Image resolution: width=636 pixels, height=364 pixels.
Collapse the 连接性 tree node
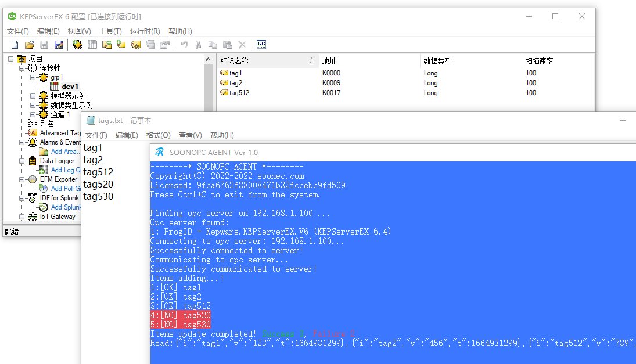coord(22,68)
